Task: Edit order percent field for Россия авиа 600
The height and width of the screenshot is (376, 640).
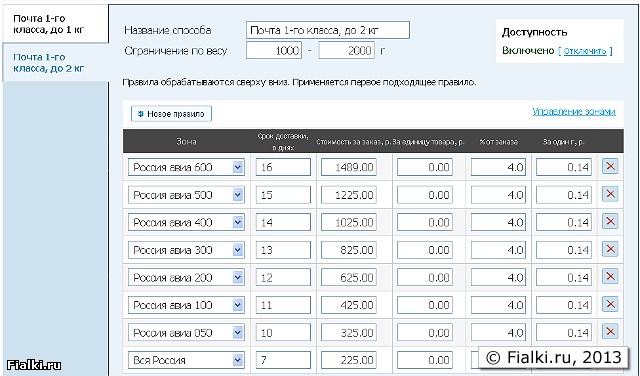Action: point(498,167)
